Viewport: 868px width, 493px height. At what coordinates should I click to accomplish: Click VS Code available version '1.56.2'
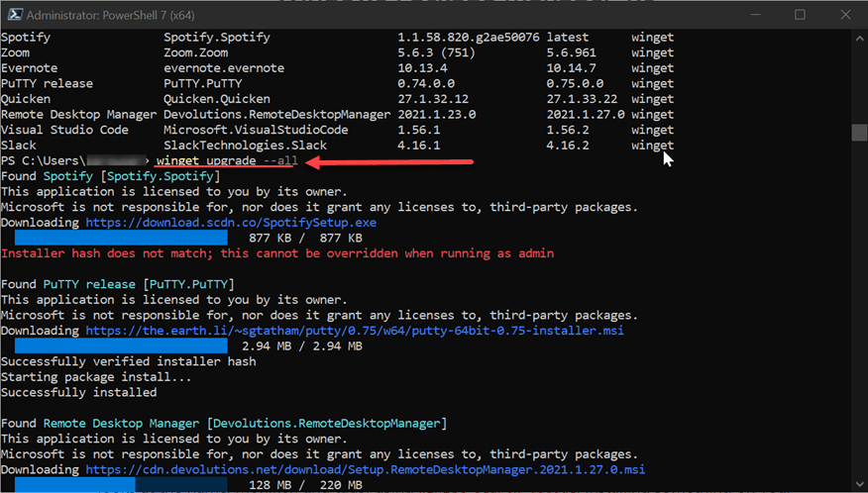coord(568,130)
